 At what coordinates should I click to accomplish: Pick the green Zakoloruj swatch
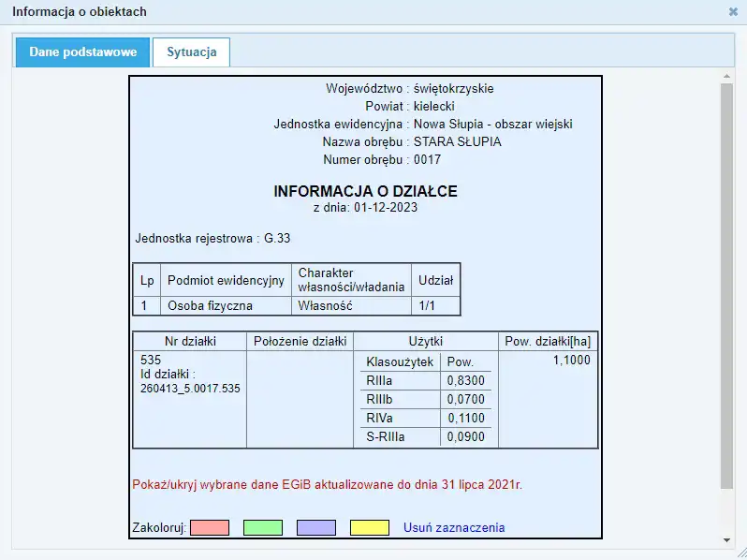[x=263, y=527]
